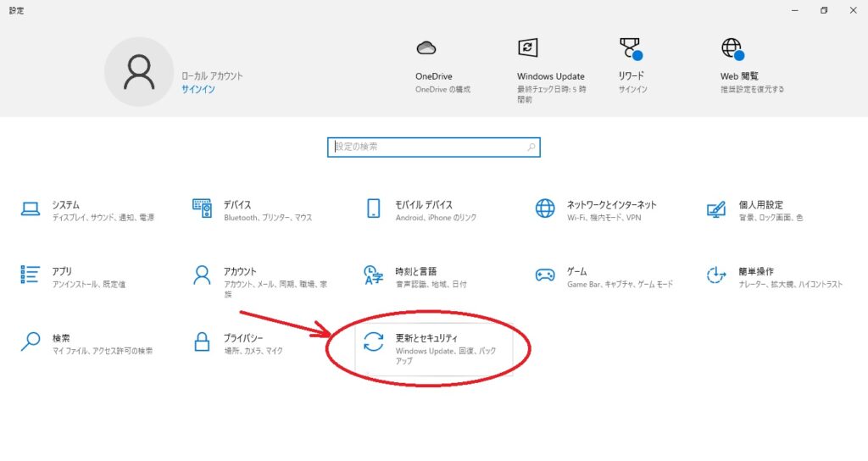868x461 pixels.
Task: Click the Windows Update icon in header
Action: pyautogui.click(x=527, y=47)
